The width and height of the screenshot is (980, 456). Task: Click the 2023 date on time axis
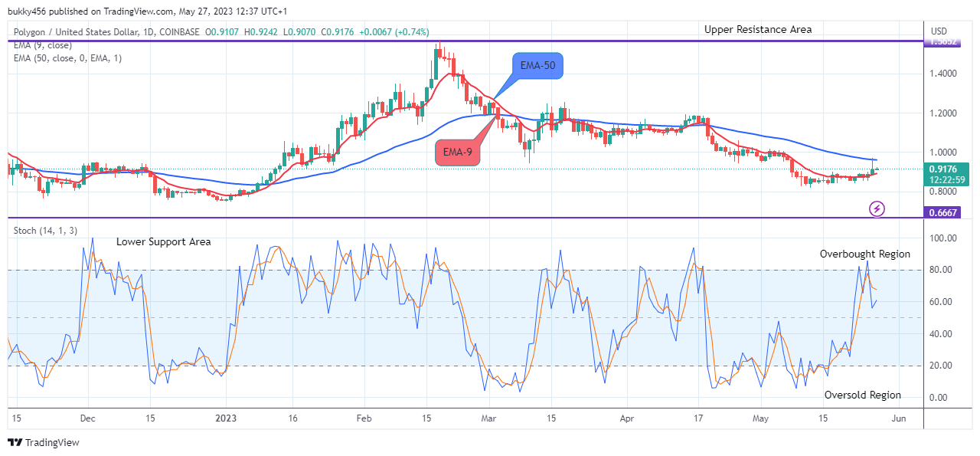coord(227,418)
